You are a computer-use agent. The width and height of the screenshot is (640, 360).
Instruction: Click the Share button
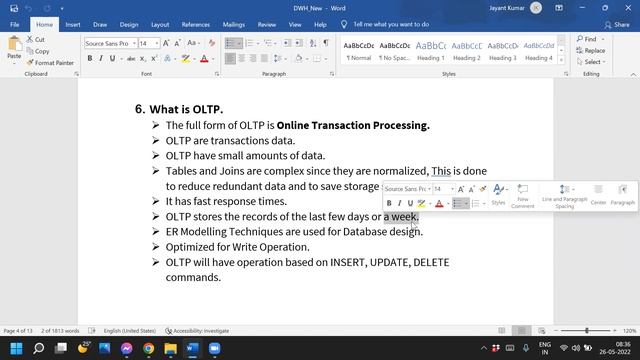click(617, 24)
